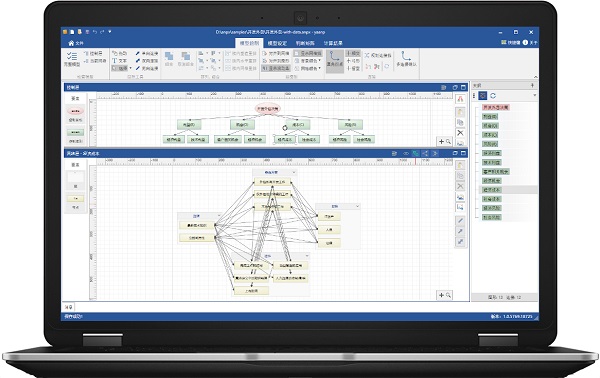Click the large multi-select connector default button

(406, 59)
